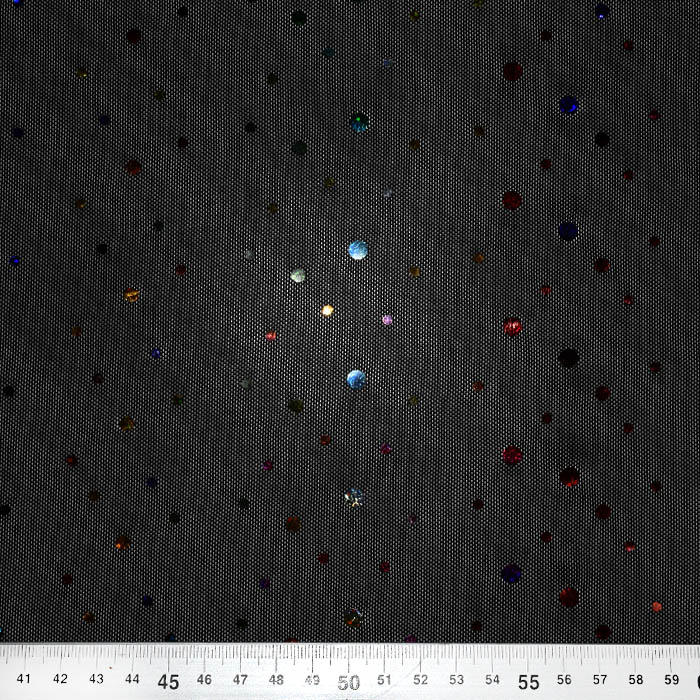Image resolution: width=700 pixels, height=700 pixels.
Task: Click the number 52 on the ruler
Action: (420, 679)
